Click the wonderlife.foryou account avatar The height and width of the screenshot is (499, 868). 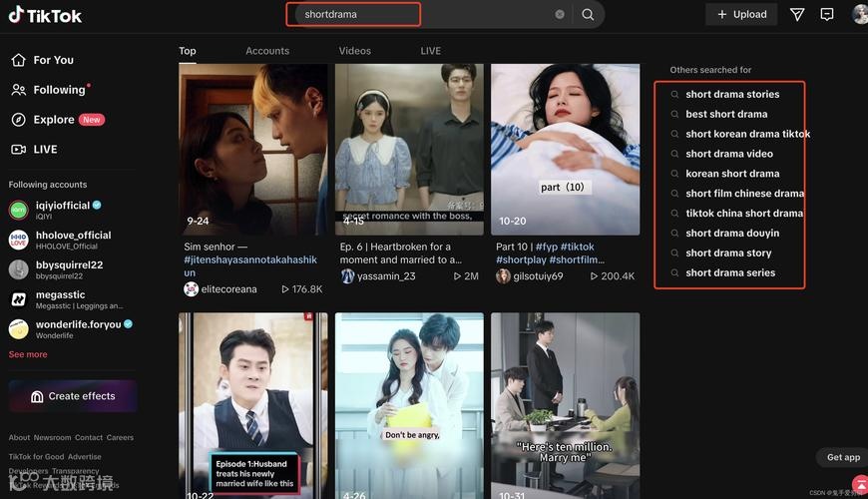click(18, 329)
